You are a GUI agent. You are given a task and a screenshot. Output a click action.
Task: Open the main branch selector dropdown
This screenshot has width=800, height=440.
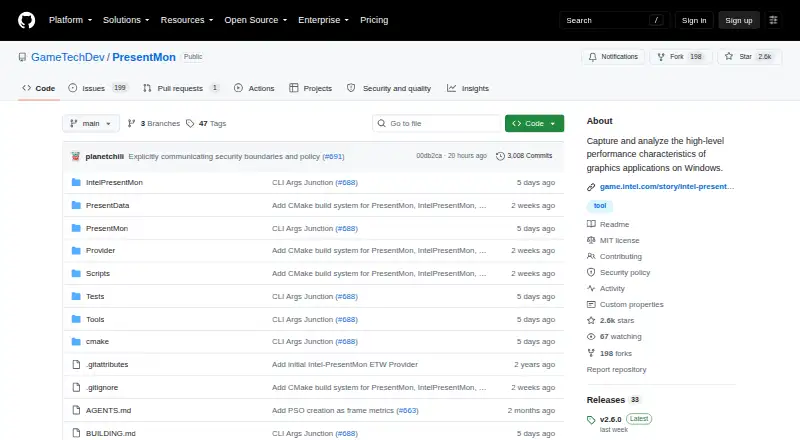(x=91, y=124)
